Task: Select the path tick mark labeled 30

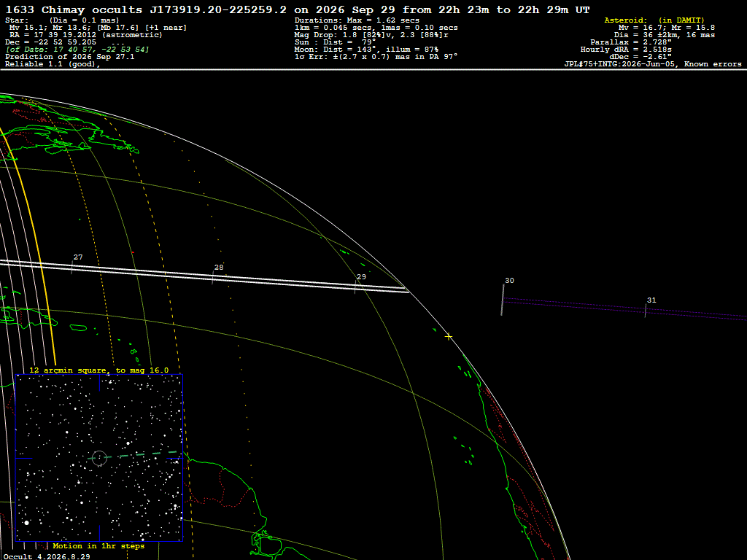Action: click(503, 300)
